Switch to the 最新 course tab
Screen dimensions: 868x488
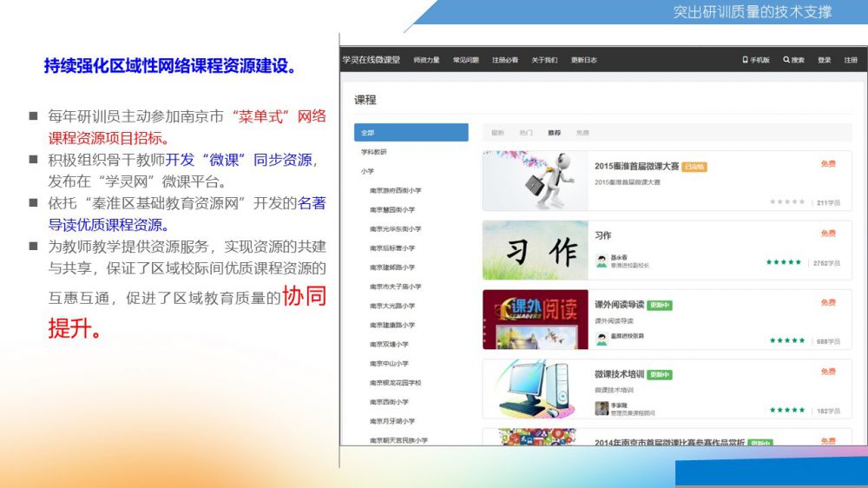click(x=497, y=133)
